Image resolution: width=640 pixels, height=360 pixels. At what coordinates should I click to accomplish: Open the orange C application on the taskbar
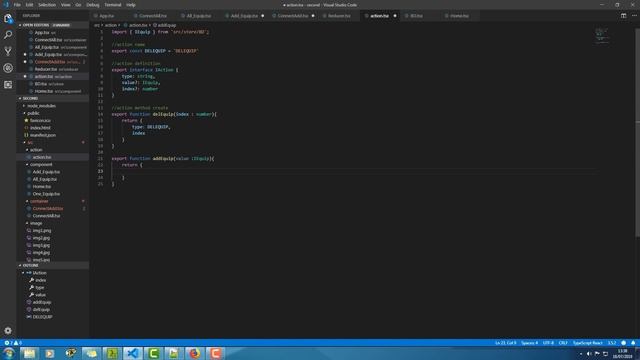coord(215,353)
